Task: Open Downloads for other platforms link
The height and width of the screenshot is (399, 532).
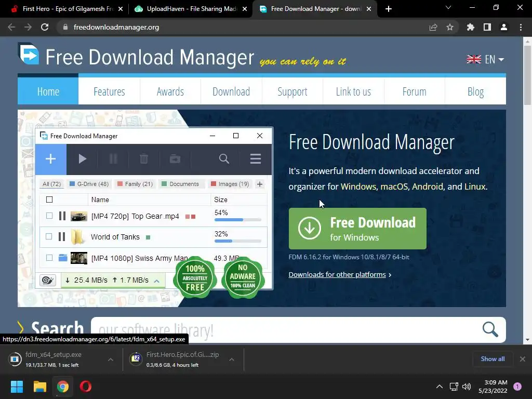Action: (337, 274)
